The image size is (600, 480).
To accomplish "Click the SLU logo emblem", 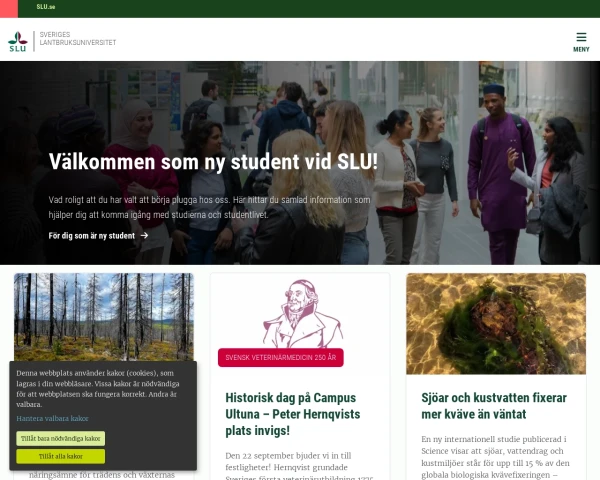I will (18, 41).
